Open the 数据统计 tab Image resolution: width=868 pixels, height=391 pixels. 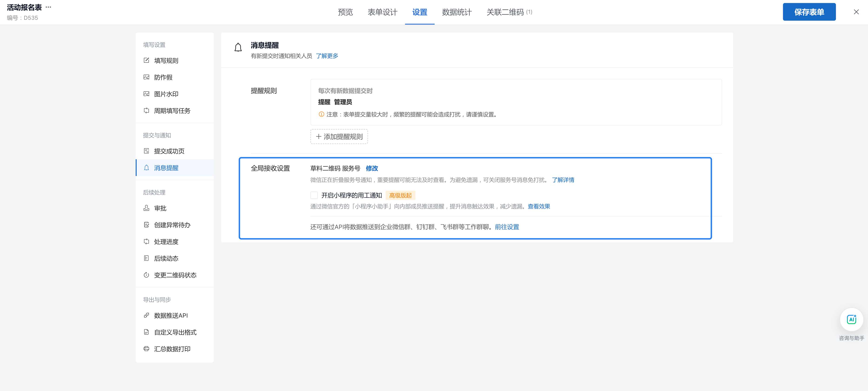pos(457,12)
